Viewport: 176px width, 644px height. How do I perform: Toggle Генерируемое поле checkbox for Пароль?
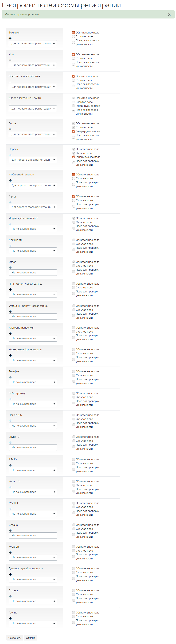(74, 157)
